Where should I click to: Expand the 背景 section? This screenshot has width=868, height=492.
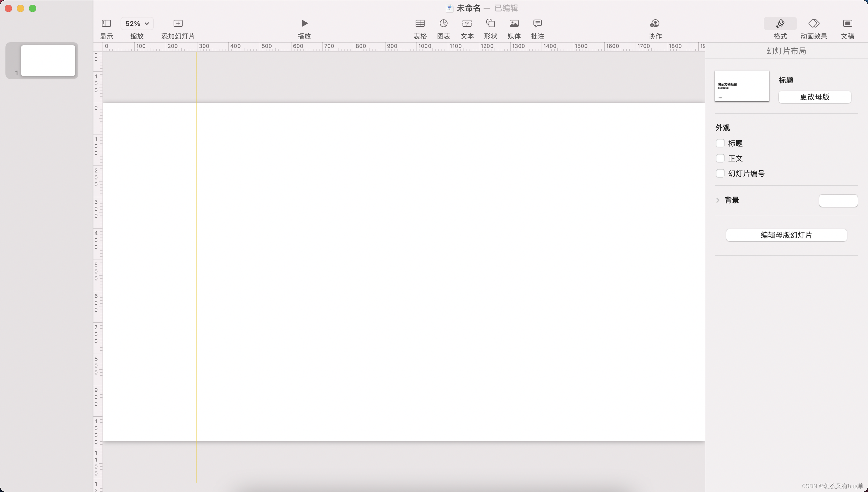[718, 200]
